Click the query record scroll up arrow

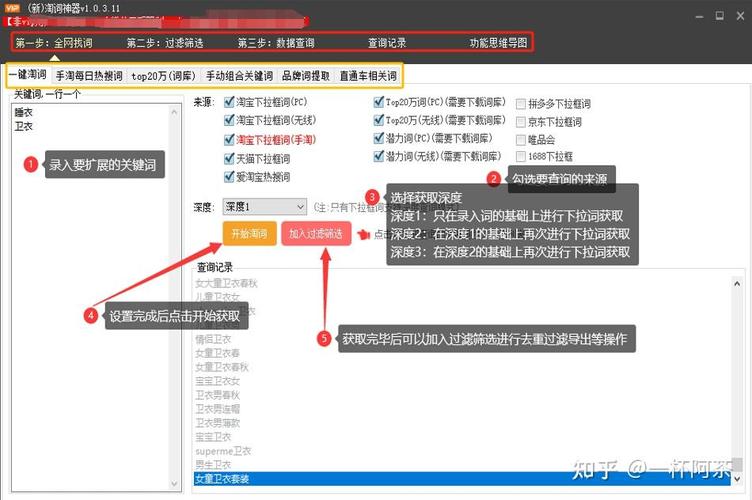[x=737, y=283]
